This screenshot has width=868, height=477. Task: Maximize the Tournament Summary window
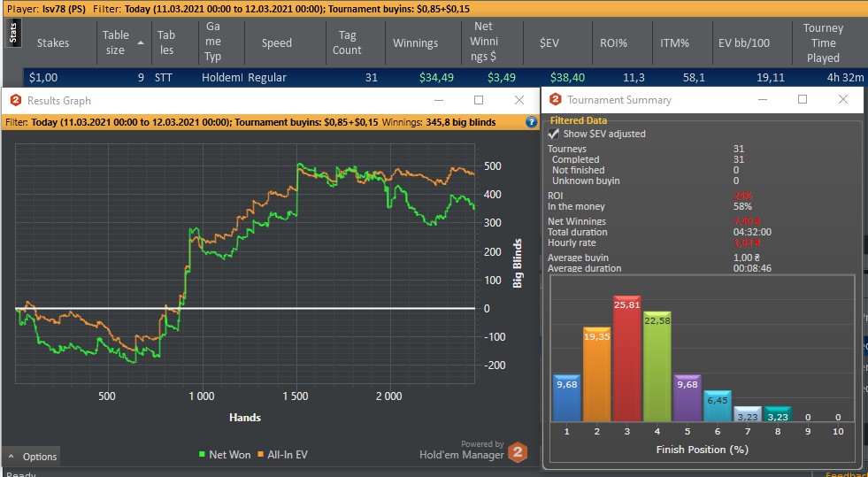click(803, 100)
